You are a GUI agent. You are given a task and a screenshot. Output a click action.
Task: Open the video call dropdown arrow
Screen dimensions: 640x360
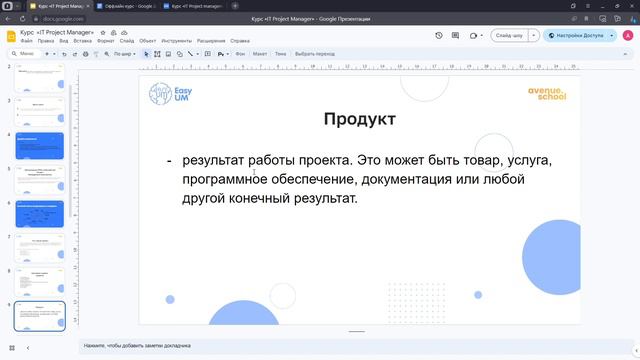482,36
